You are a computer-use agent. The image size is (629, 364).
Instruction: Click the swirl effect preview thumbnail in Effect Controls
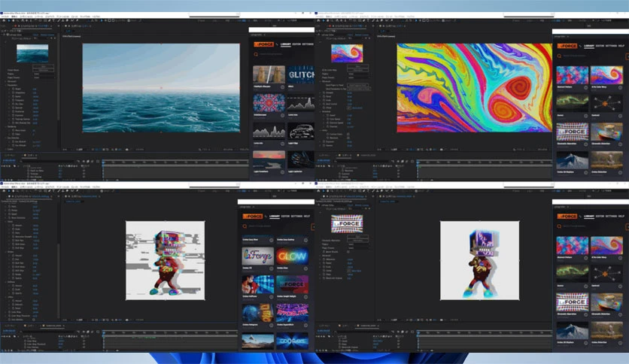tap(347, 53)
